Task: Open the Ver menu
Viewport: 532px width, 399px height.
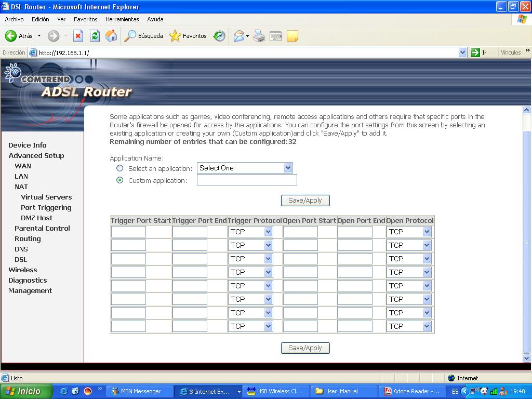Action: coord(61,19)
